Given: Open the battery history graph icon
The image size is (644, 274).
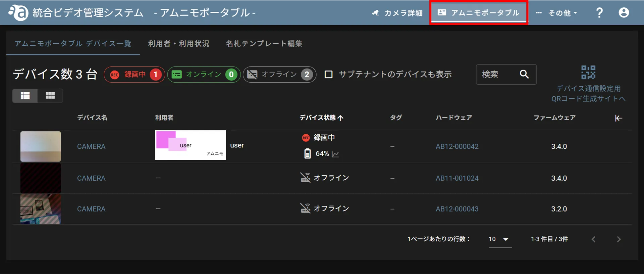Looking at the screenshot, I should [335, 154].
